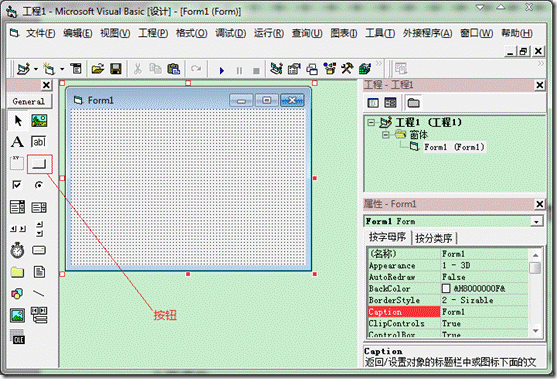
Task: Open the Menu Editor from toolbar
Action: click(76, 69)
